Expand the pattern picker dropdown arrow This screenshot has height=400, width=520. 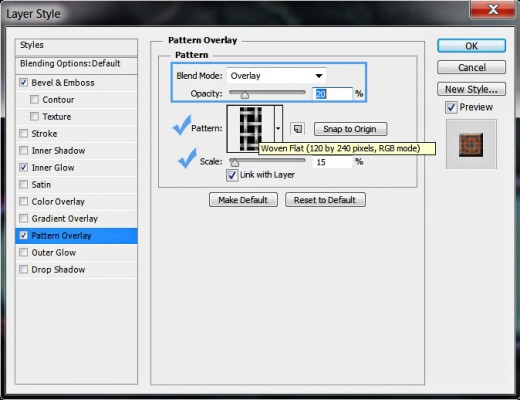278,128
